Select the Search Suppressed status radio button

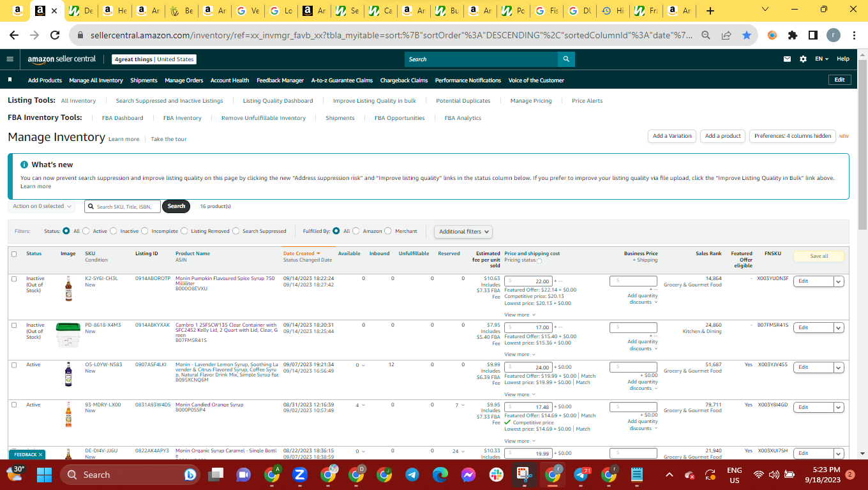click(x=236, y=231)
